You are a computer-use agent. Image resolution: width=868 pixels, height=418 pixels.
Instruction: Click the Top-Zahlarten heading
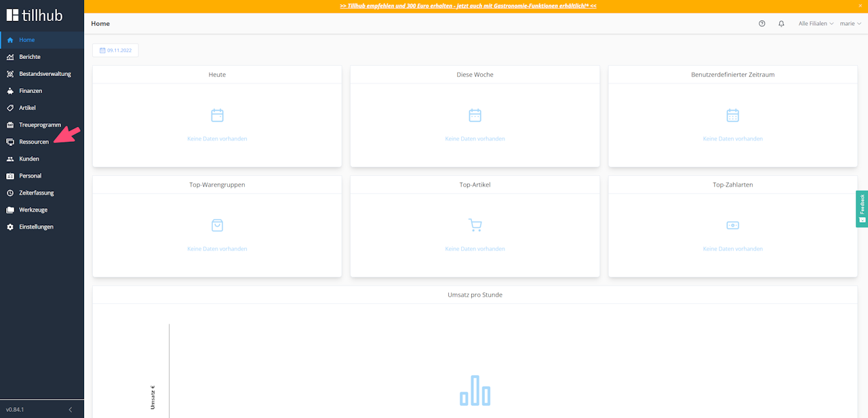pyautogui.click(x=733, y=185)
